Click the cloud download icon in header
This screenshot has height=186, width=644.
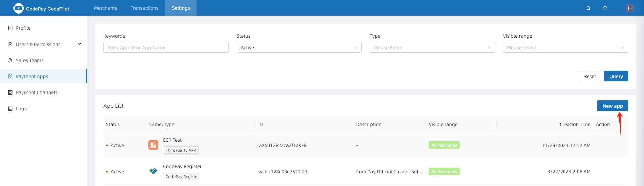click(x=605, y=8)
